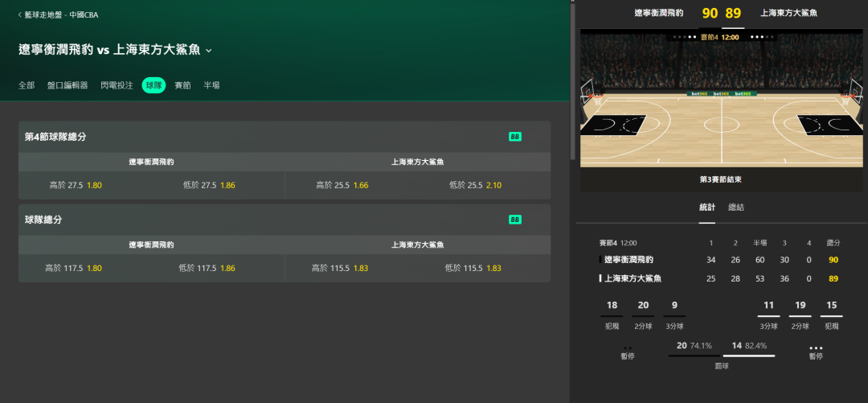Select the 球隊 tab
Viewport: 868px width, 403px height.
[154, 85]
